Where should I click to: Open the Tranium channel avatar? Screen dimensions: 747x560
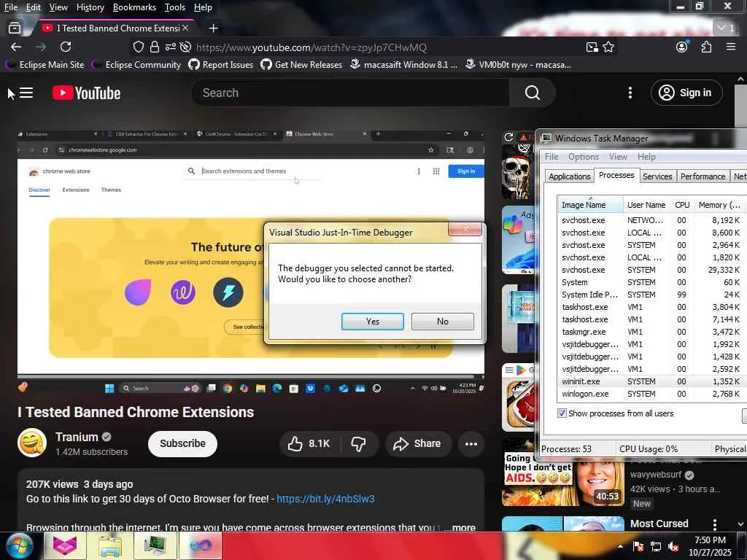(x=32, y=443)
